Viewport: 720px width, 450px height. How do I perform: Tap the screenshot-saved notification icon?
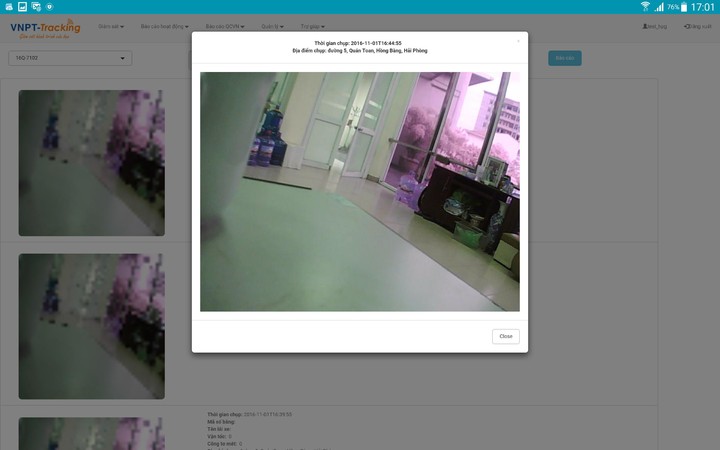tap(36, 6)
